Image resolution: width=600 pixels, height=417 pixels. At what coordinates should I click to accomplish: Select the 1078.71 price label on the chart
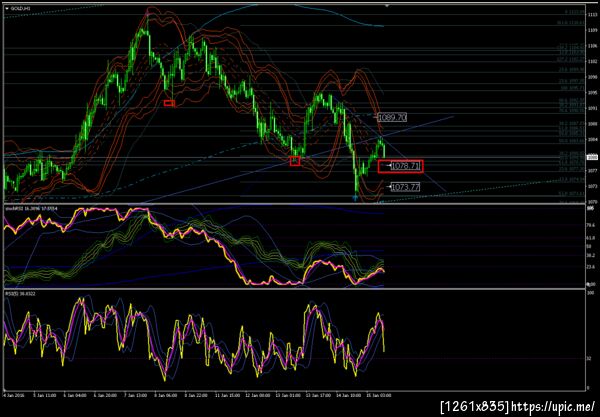click(405, 166)
